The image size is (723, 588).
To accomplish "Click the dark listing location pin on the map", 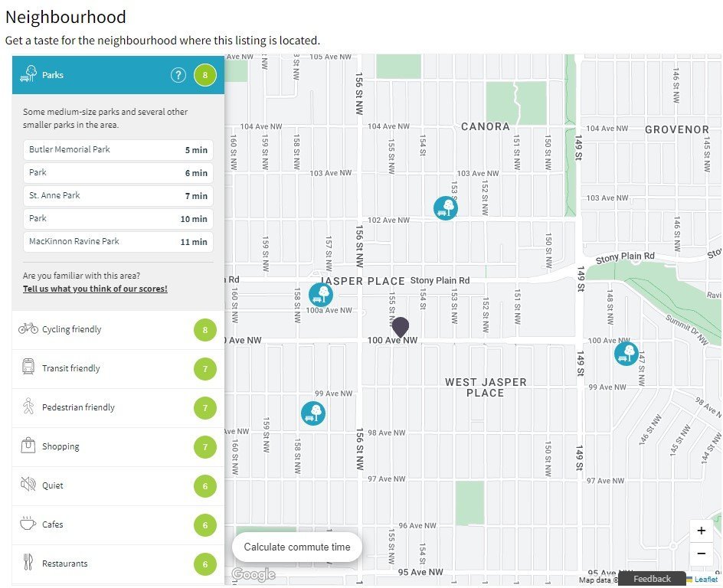I will tap(401, 327).
